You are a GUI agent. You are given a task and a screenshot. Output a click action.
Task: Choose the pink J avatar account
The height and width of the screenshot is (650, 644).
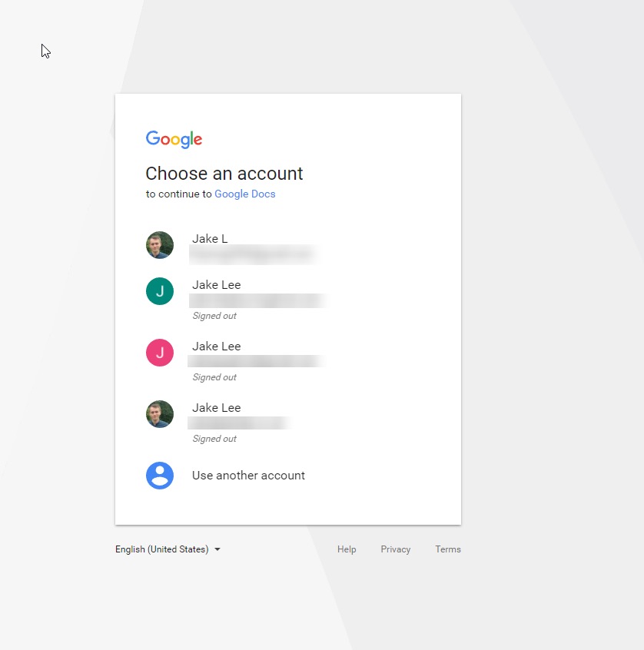click(160, 353)
